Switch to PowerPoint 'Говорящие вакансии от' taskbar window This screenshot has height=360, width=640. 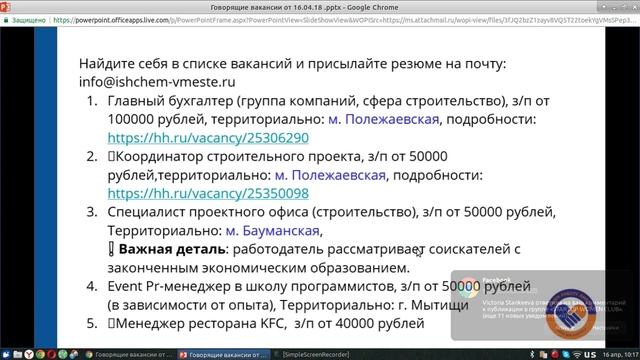click(x=224, y=355)
